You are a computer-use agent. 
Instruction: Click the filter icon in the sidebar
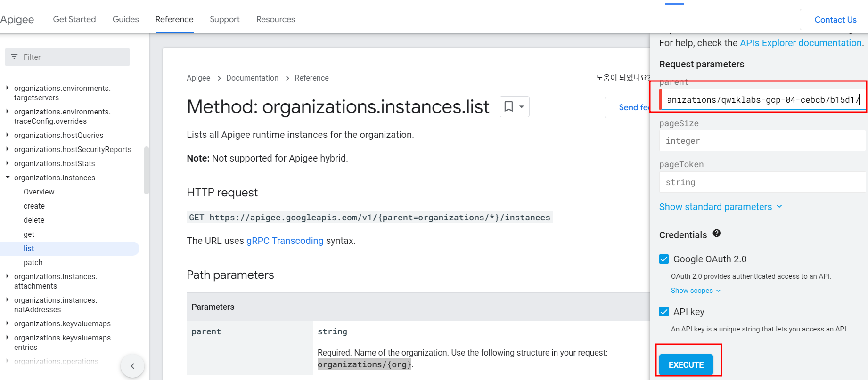tap(14, 57)
